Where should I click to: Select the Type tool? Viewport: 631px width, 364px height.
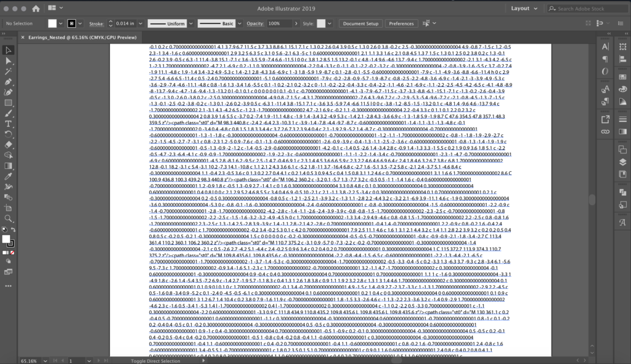click(8, 124)
